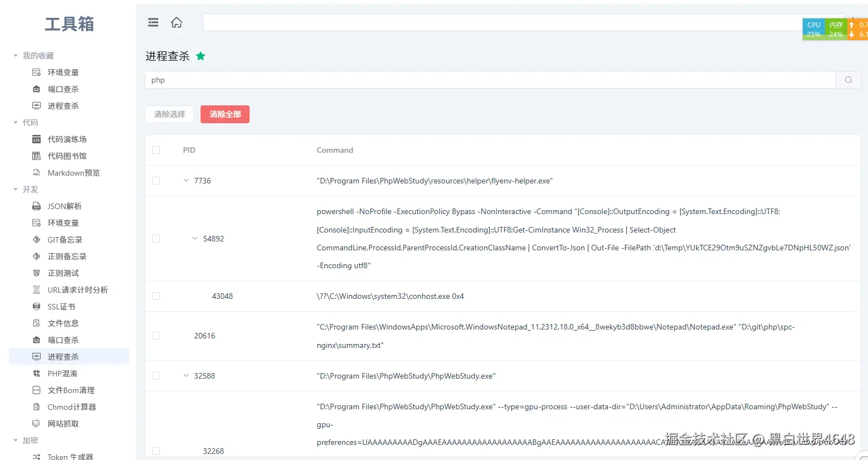Screen dimensions: 868x460
Task: Click the 文件Bom清理 icon
Action: pyautogui.click(x=36, y=390)
